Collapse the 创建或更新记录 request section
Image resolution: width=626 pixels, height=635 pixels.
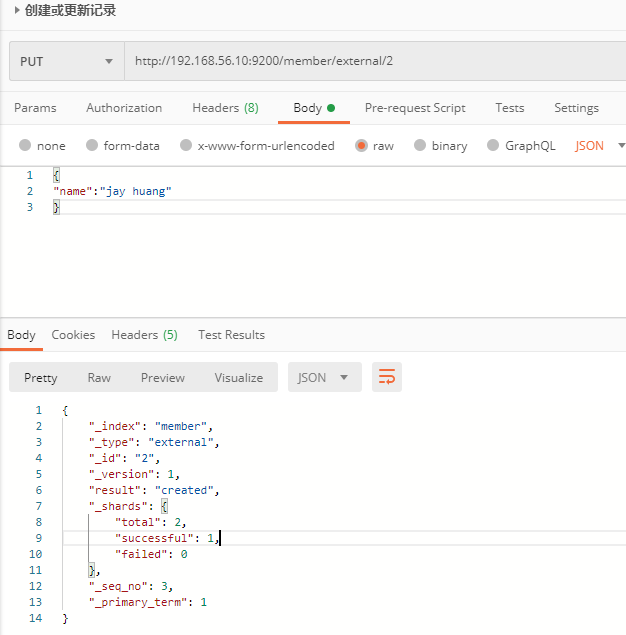17,11
